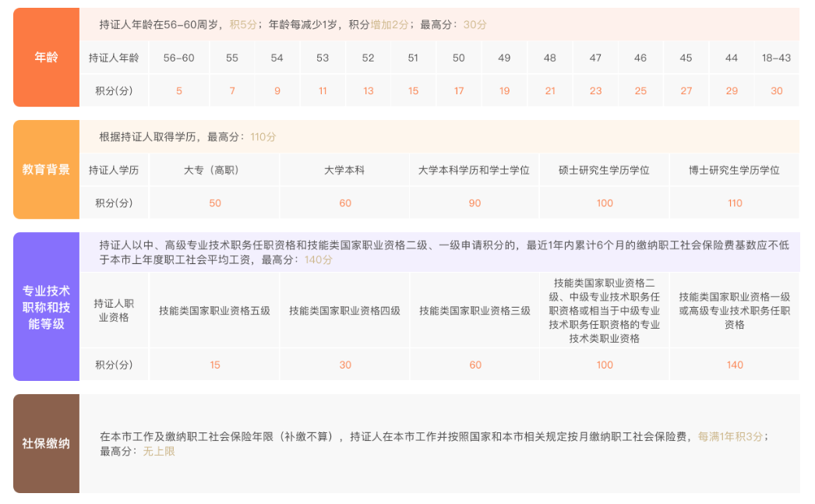815x504 pixels.
Task: Click the highlighted 增加2分 text
Action: point(390,24)
